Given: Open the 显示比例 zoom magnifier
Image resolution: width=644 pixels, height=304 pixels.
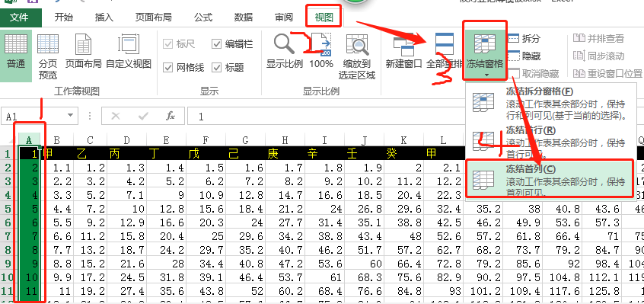Looking at the screenshot, I should [284, 51].
